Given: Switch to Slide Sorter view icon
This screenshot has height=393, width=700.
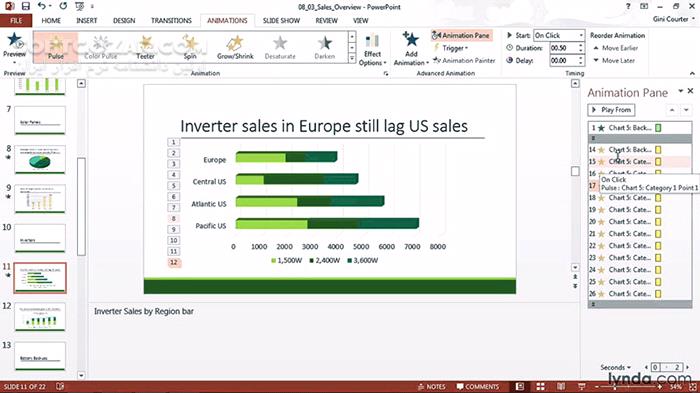Looking at the screenshot, I should tap(540, 387).
